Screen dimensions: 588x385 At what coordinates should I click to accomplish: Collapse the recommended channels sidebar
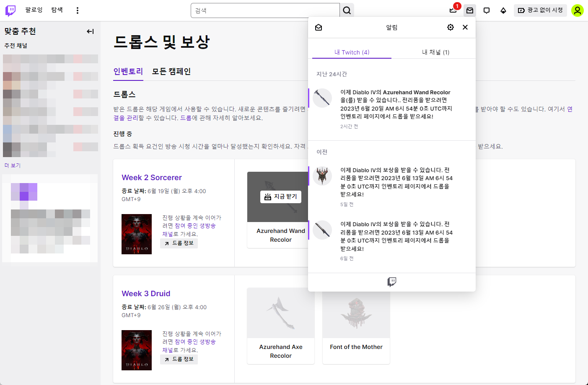pyautogui.click(x=90, y=31)
